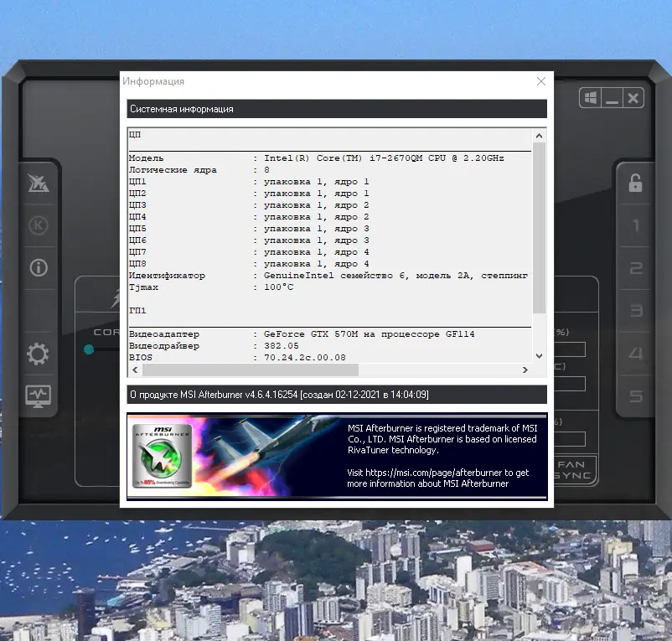Image resolution: width=672 pixels, height=641 pixels.
Task: Open hardware monitor graph icon
Action: (x=39, y=395)
